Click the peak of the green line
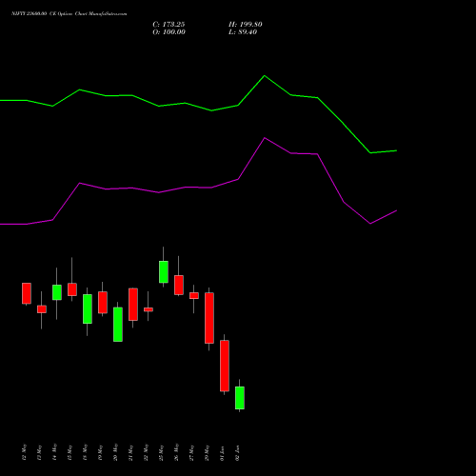The image size is (476, 476). [x=265, y=76]
